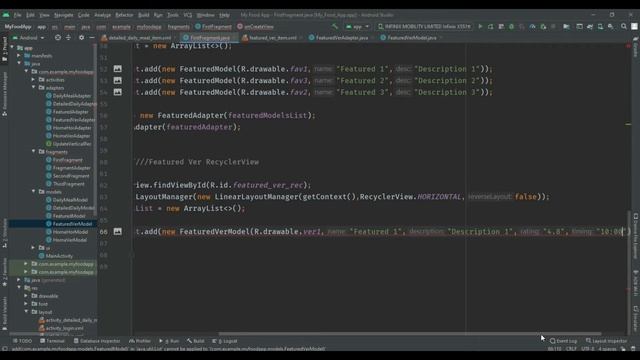Open the SDK Manager toolbar icon
Screen dimensions: 640x360
tap(611, 27)
